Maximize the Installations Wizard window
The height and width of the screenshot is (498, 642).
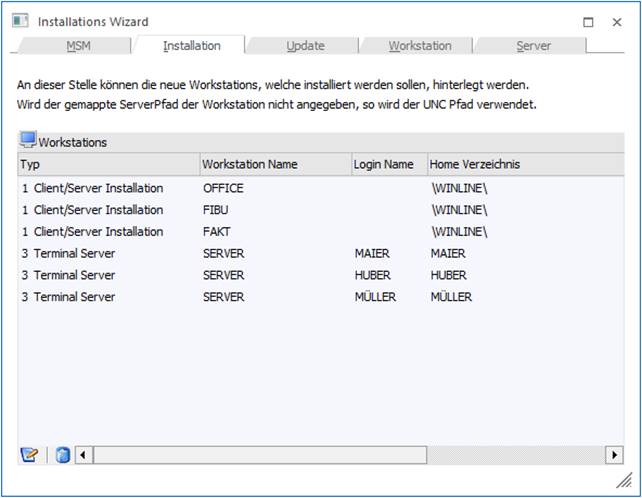pyautogui.click(x=589, y=21)
